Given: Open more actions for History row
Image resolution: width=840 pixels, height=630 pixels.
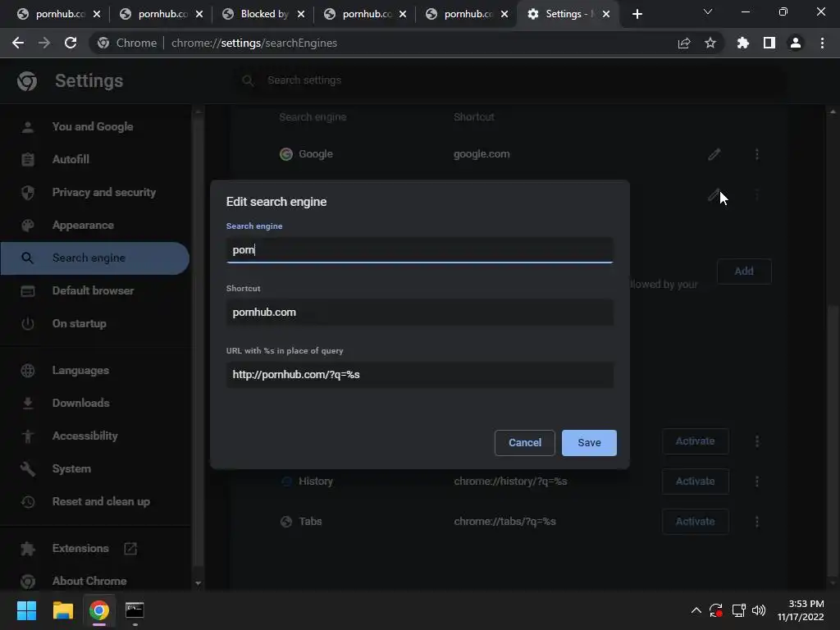Looking at the screenshot, I should pyautogui.click(x=757, y=481).
